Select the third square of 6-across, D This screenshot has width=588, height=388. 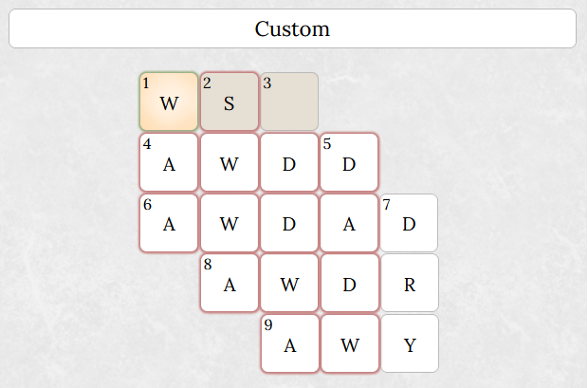289,223
